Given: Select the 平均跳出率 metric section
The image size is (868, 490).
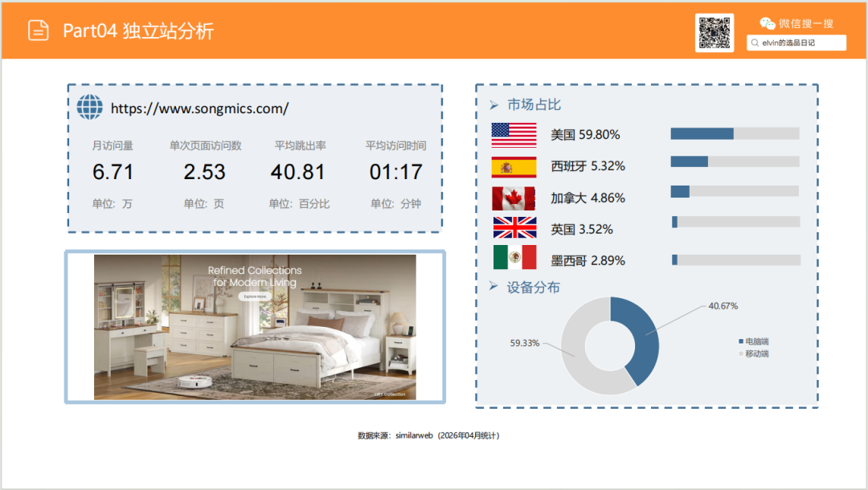Looking at the screenshot, I should [297, 171].
